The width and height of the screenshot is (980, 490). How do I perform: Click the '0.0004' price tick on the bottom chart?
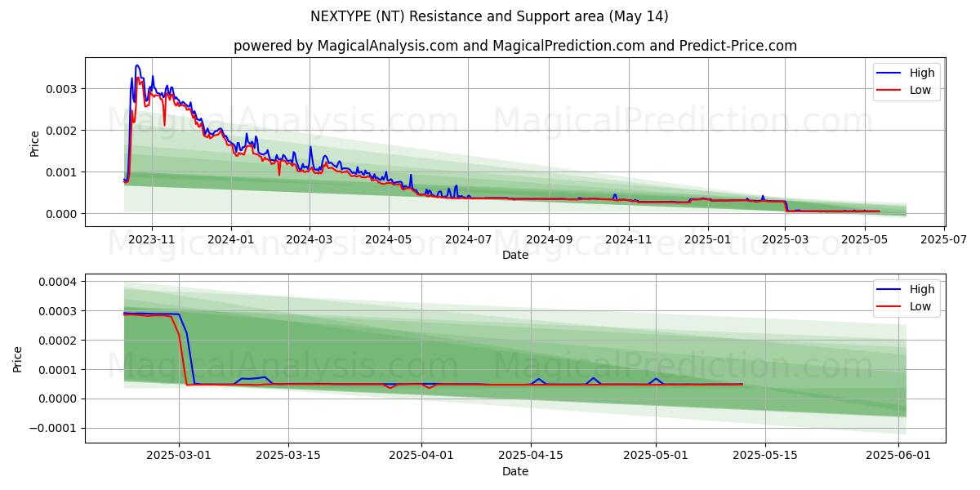point(59,282)
